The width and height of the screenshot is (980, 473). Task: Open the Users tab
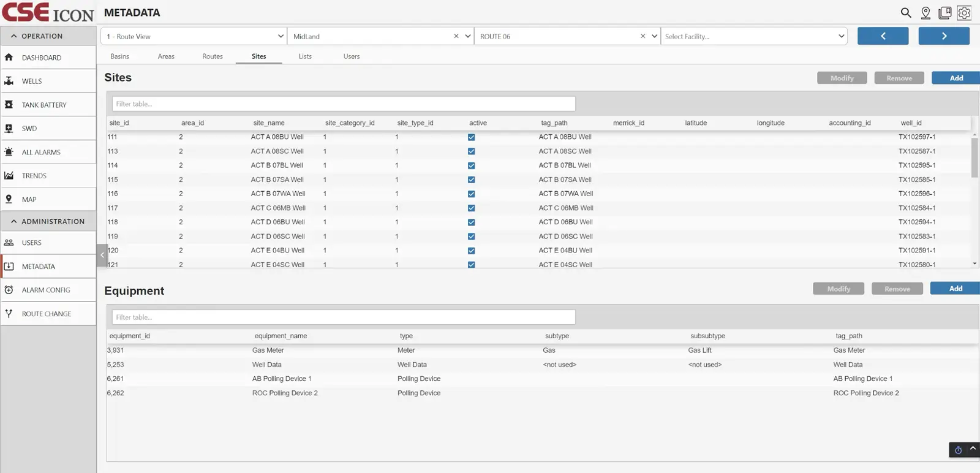[x=352, y=56]
